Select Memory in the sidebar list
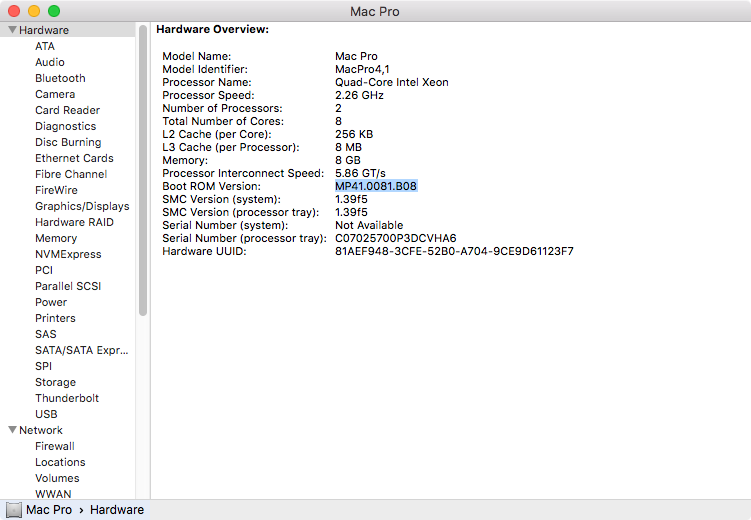The width and height of the screenshot is (751, 520). click(56, 238)
